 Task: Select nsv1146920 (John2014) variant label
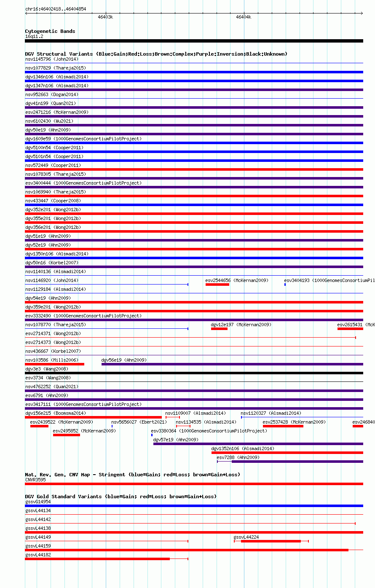click(52, 280)
